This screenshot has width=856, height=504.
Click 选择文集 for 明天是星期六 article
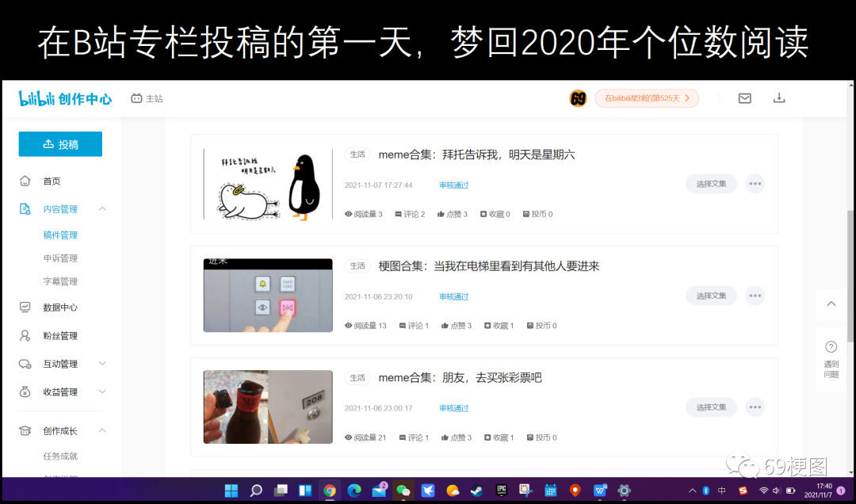tap(711, 184)
